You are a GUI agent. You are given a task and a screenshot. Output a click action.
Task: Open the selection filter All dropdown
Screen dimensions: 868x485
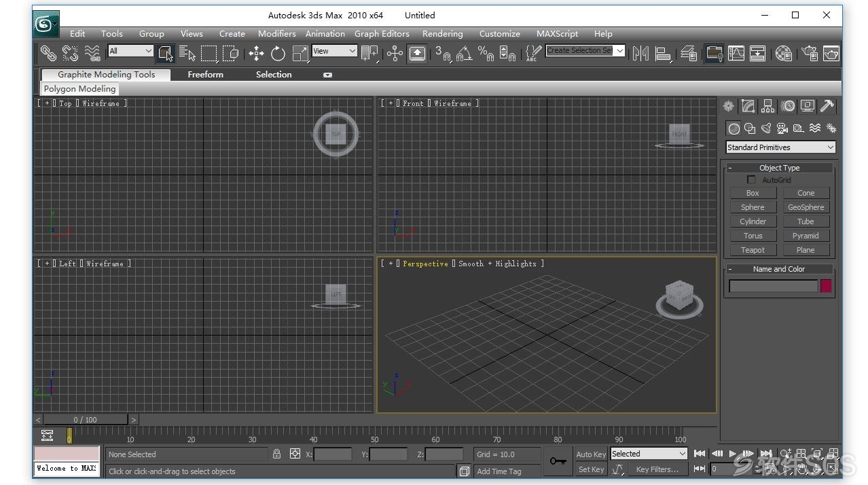[x=130, y=51]
